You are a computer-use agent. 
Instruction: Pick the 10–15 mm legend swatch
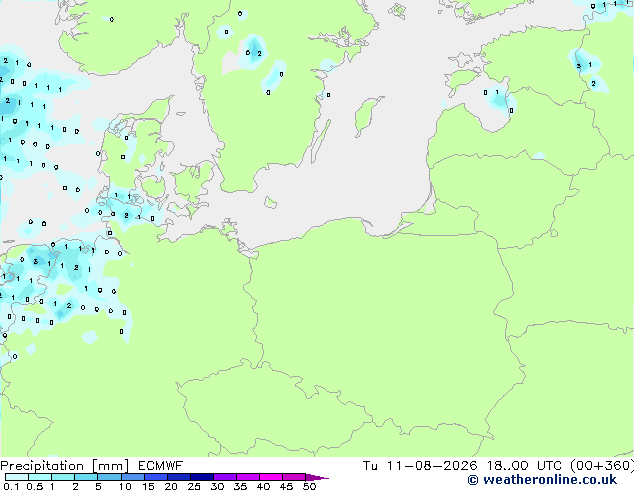(x=133, y=477)
